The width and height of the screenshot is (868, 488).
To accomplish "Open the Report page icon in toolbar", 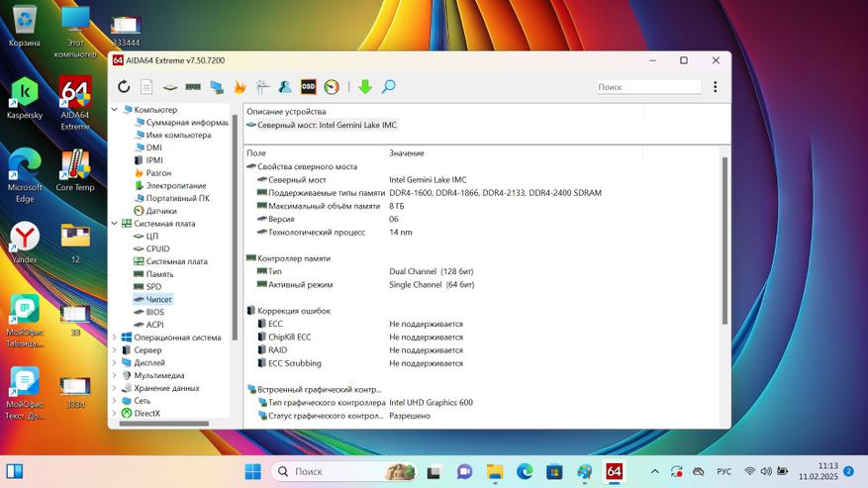I will point(146,87).
